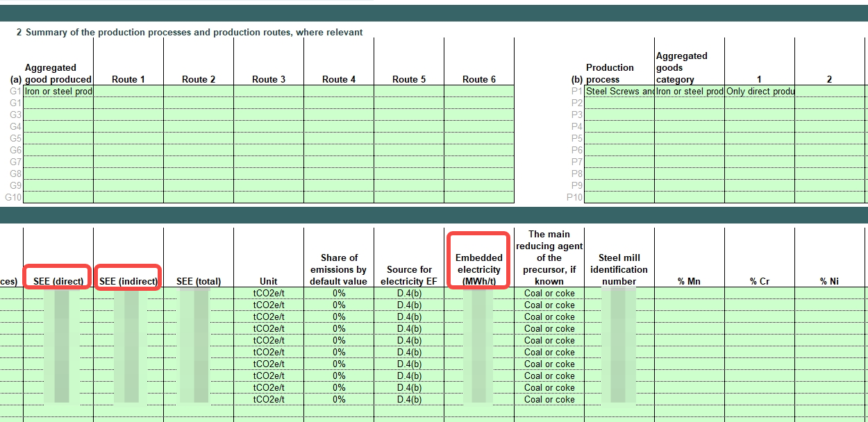
Task: Select the Embedded electricity (MWh/t) header
Action: (478, 269)
